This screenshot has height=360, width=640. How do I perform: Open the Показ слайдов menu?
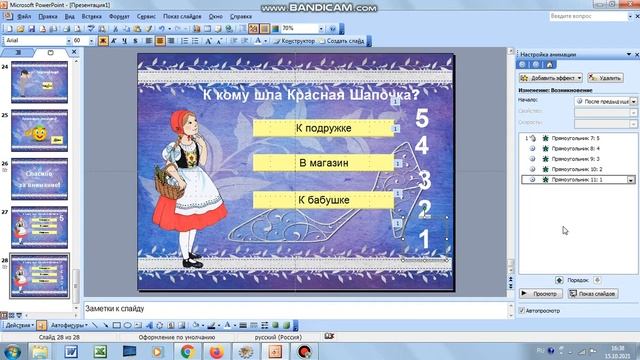[x=182, y=17]
